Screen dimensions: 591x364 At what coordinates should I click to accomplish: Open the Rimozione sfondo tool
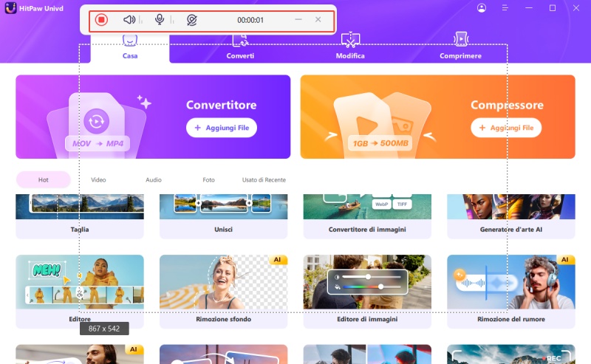tap(224, 292)
